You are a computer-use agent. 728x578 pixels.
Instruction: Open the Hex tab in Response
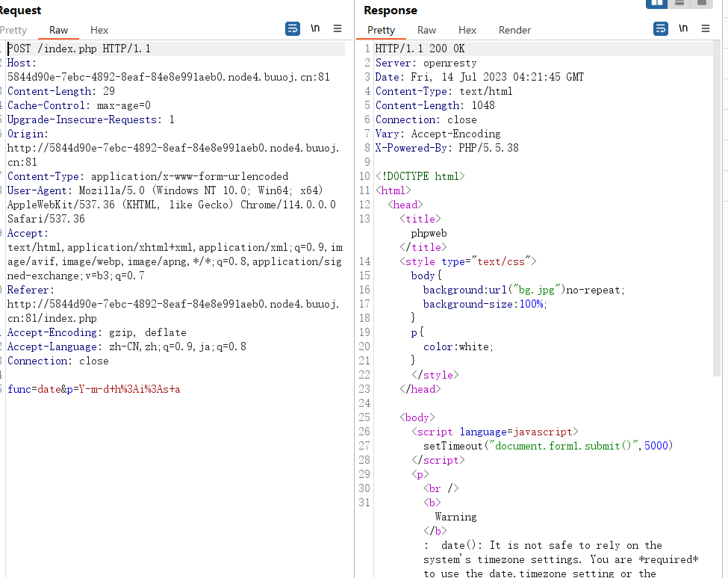pyautogui.click(x=467, y=30)
